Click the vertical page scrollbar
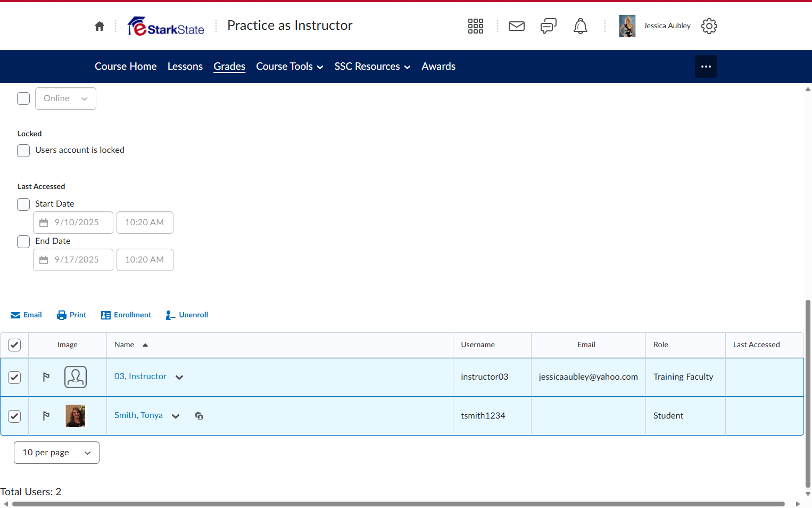 click(808, 394)
